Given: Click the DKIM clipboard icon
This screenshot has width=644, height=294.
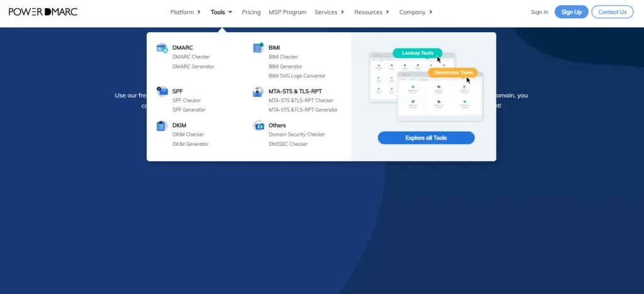Looking at the screenshot, I should click(161, 126).
